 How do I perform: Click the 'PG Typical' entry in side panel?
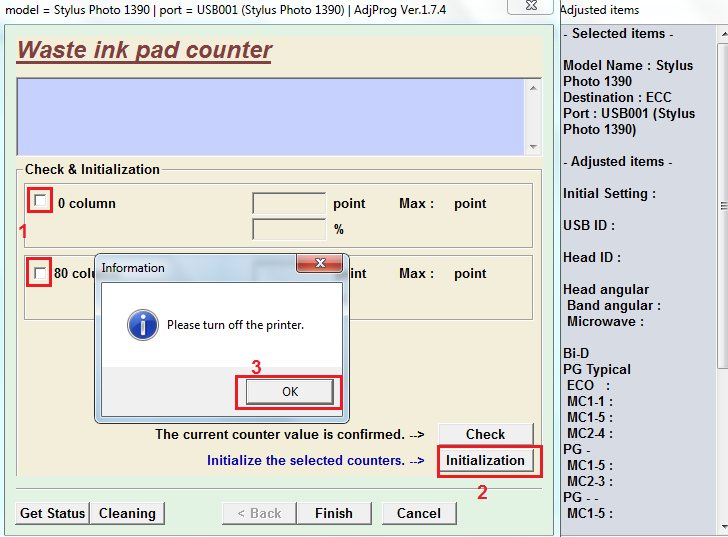[x=597, y=369]
